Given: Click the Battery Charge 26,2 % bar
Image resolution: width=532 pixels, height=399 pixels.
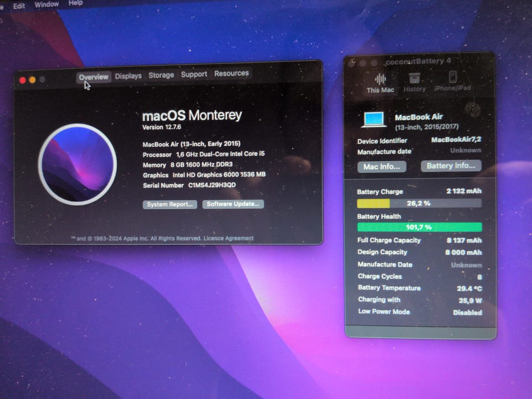Looking at the screenshot, I should (x=419, y=203).
